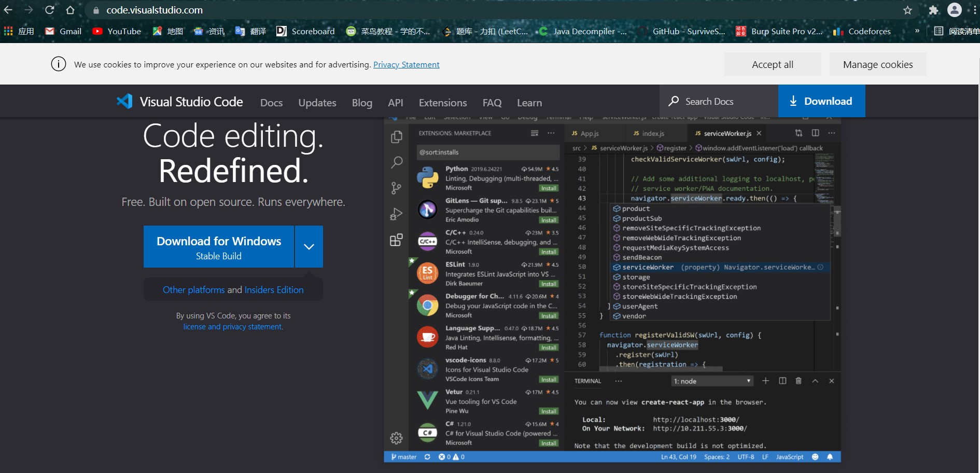Open the Blog menu item
Screen dimensions: 980x473
coord(362,103)
